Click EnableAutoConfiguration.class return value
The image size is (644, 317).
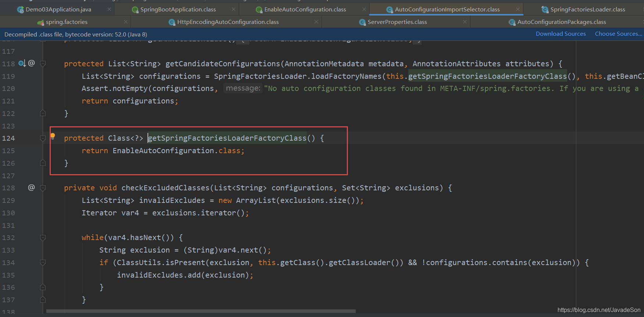pos(177,151)
